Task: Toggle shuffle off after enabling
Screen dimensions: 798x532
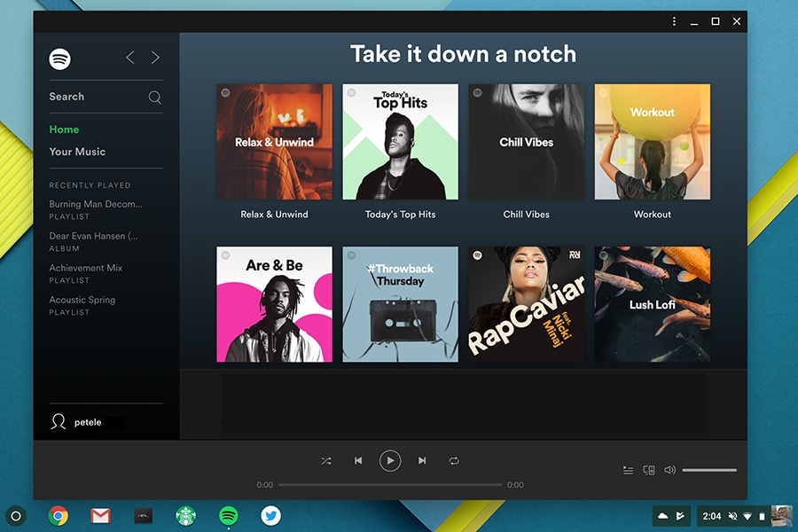Action: 326,460
